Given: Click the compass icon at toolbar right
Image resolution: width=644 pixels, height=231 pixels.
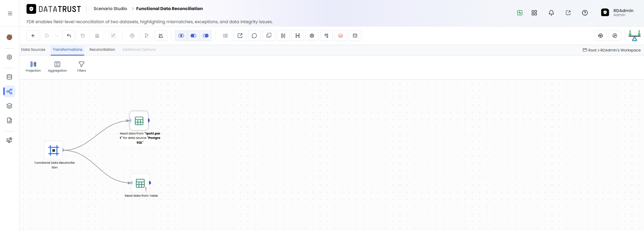Looking at the screenshot, I should coord(615,36).
